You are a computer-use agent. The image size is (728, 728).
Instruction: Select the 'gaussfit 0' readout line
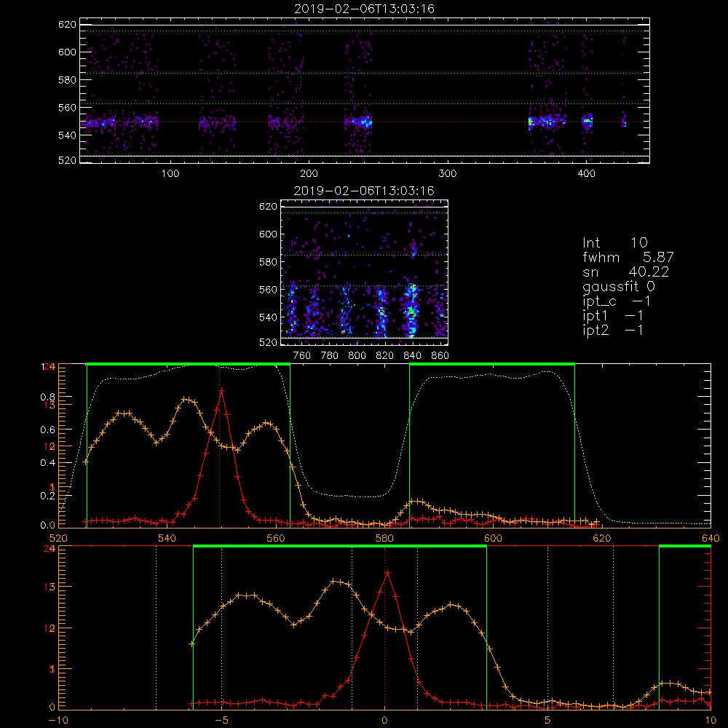(618, 286)
